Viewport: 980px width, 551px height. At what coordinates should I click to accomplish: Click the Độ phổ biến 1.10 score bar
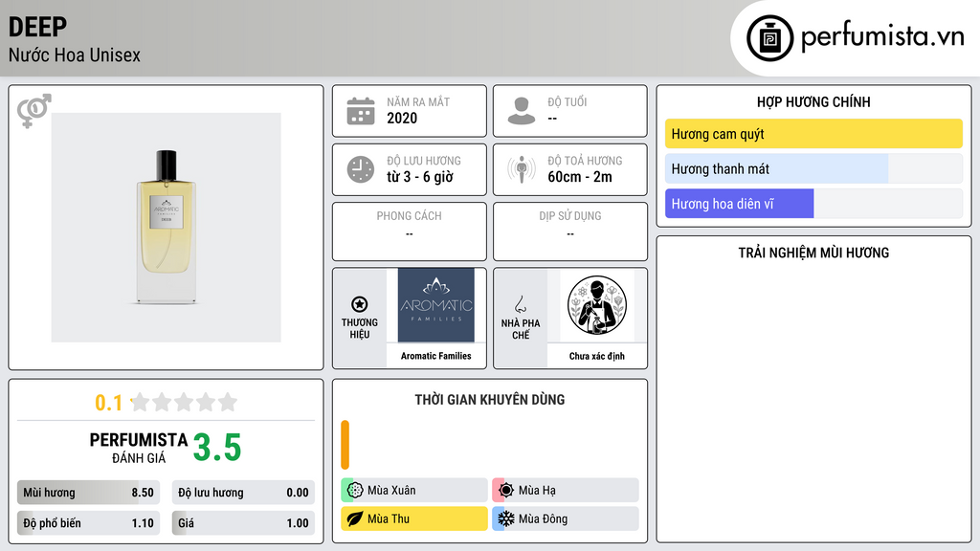(89, 523)
